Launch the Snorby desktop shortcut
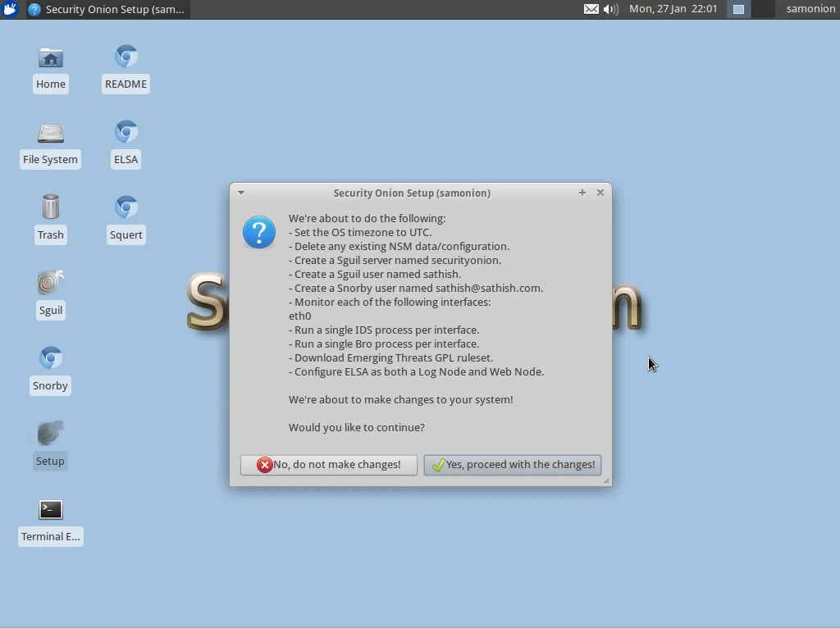The width and height of the screenshot is (840, 628). tap(50, 371)
